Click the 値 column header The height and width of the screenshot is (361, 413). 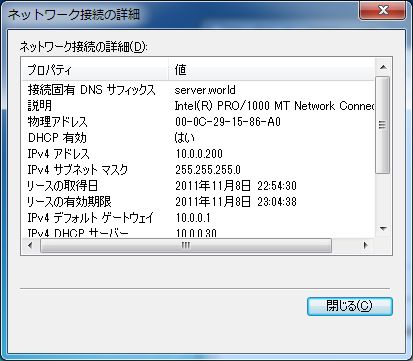[x=271, y=70]
